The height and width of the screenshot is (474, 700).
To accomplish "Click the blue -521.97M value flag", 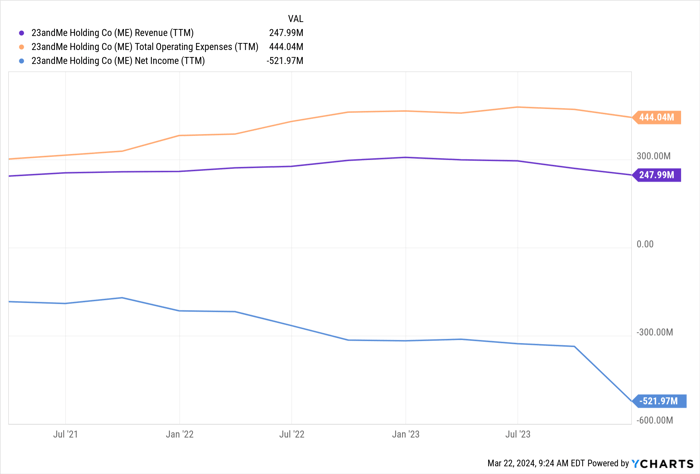I will coord(659,401).
